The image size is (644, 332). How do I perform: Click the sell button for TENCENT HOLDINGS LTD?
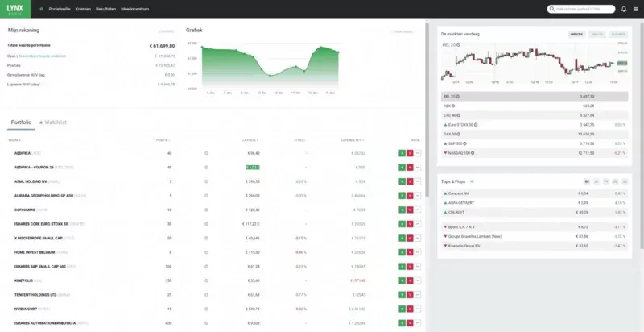410,295
